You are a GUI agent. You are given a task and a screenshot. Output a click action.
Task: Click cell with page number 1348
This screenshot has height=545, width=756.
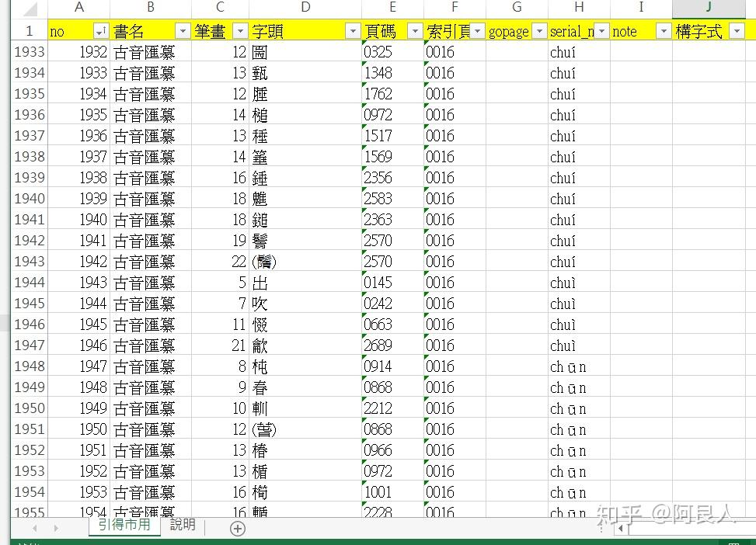(x=392, y=72)
